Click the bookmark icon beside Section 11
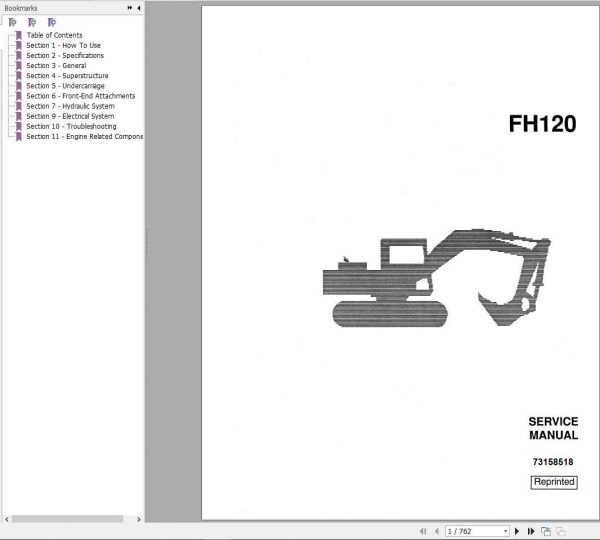 (x=19, y=137)
